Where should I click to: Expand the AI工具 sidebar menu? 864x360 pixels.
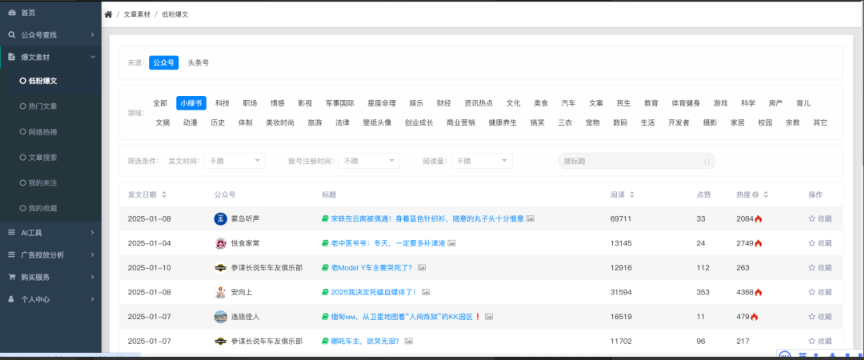pos(51,233)
